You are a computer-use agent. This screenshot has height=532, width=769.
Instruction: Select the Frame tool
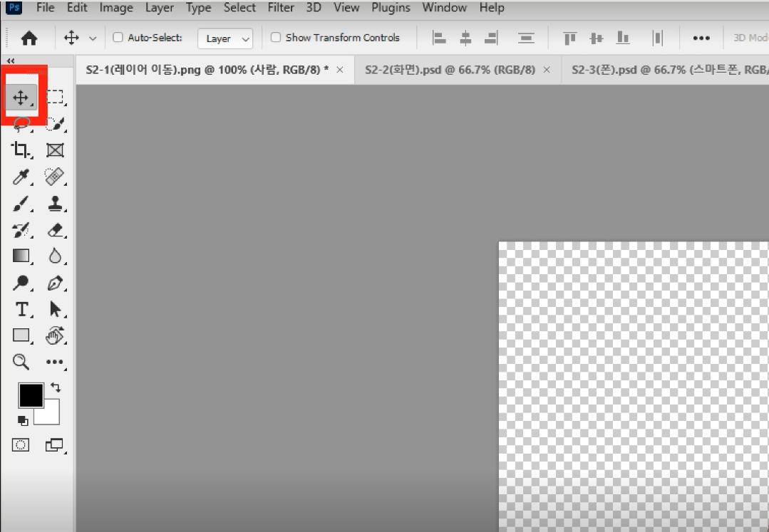(x=55, y=150)
